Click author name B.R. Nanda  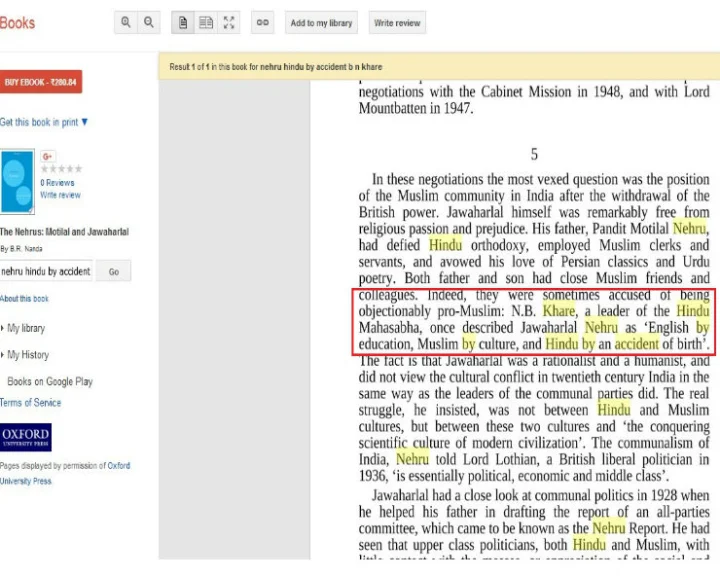pos(26,248)
